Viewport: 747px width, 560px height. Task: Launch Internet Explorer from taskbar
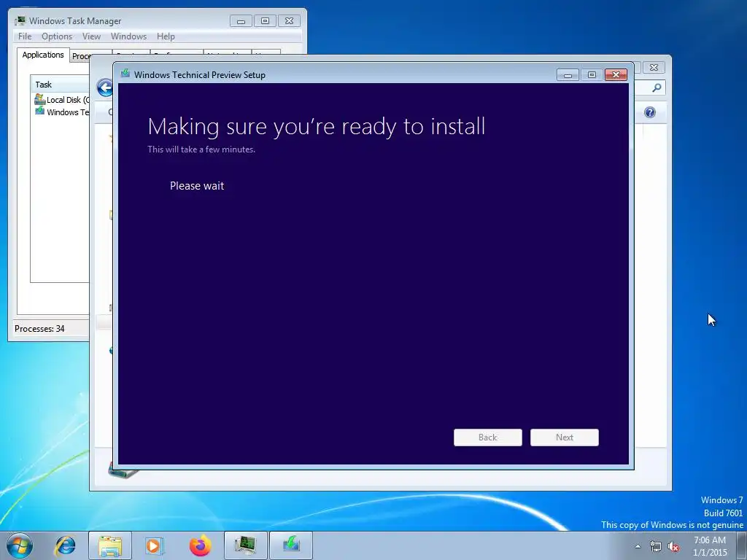coord(65,545)
